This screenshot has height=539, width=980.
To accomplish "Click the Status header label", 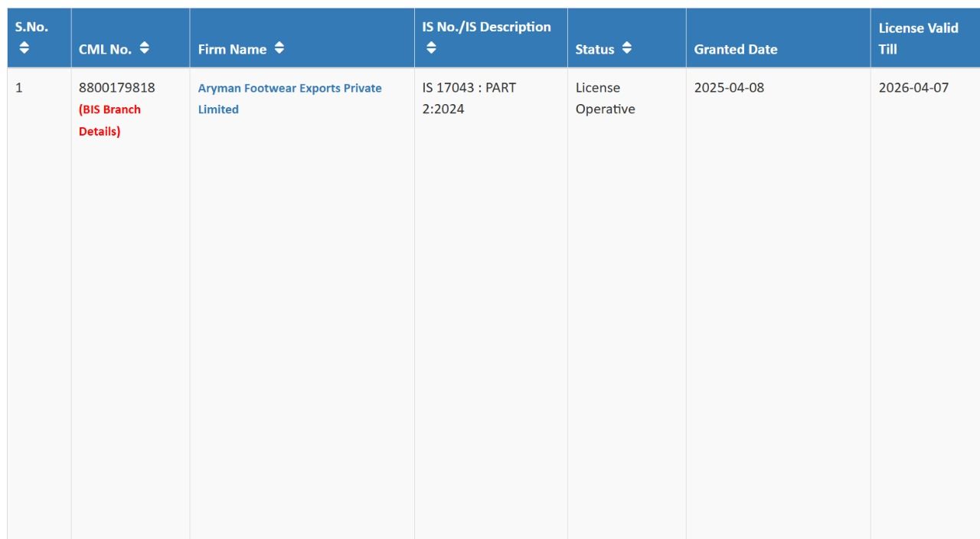I will click(595, 49).
